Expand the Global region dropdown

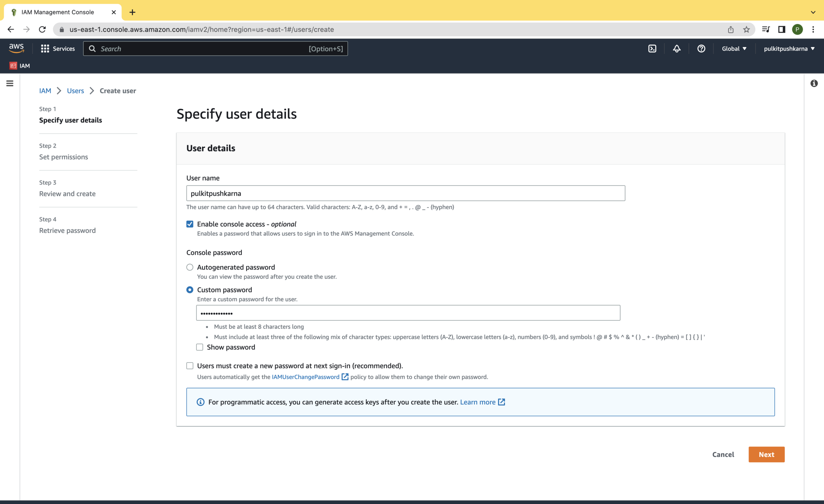[734, 49]
